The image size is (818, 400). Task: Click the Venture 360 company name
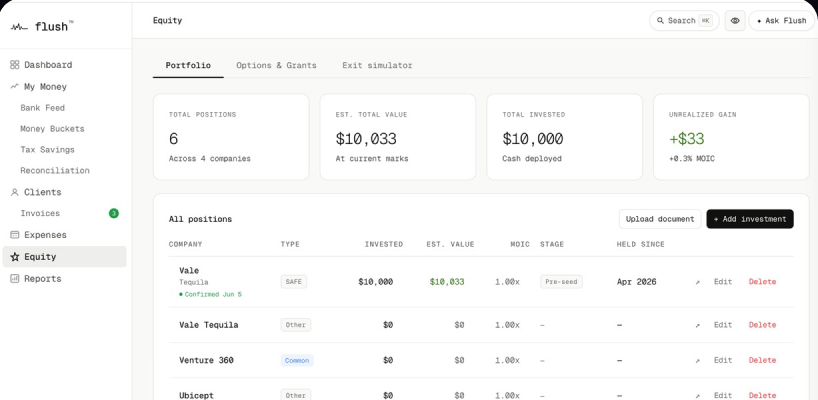click(x=206, y=360)
